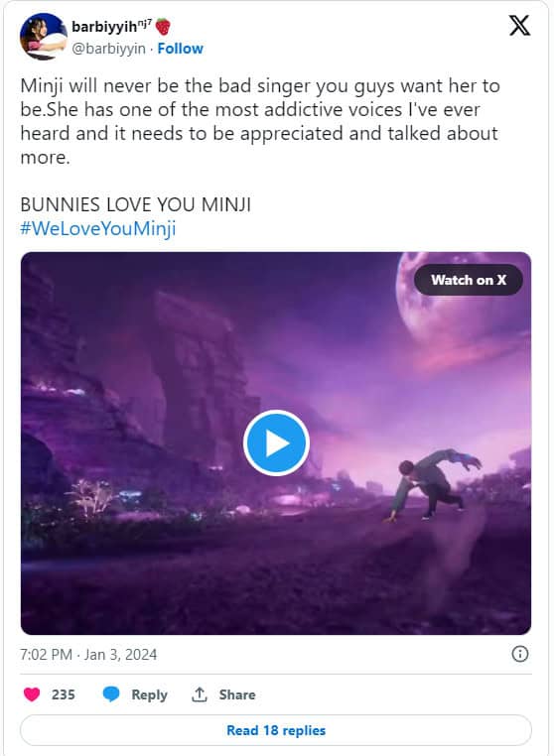Click the tweet body text
Viewport: 554px width, 756px height.
point(260,121)
